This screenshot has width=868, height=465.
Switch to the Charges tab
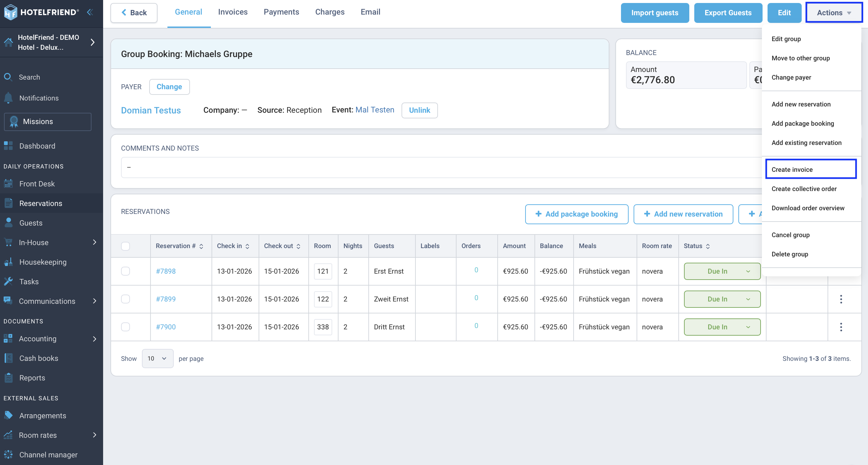pyautogui.click(x=330, y=12)
